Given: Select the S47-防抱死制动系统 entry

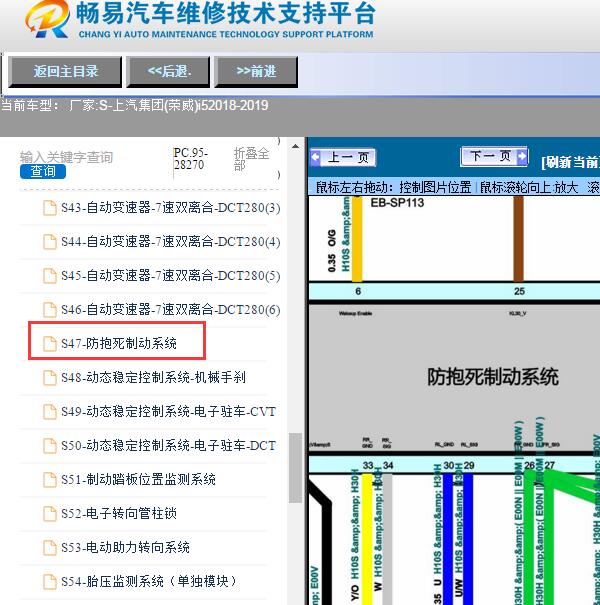Looking at the screenshot, I should tap(119, 343).
